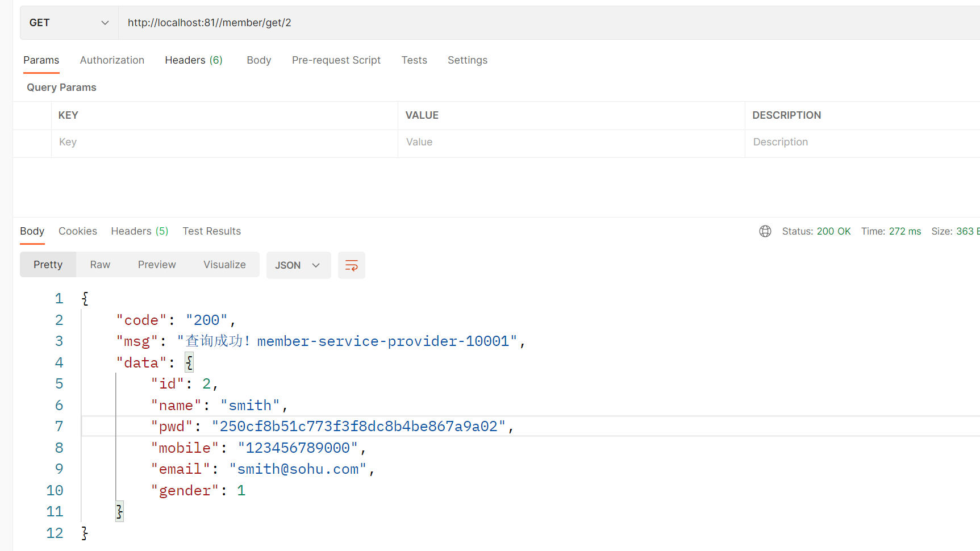Click line number 7 in response

coord(59,427)
